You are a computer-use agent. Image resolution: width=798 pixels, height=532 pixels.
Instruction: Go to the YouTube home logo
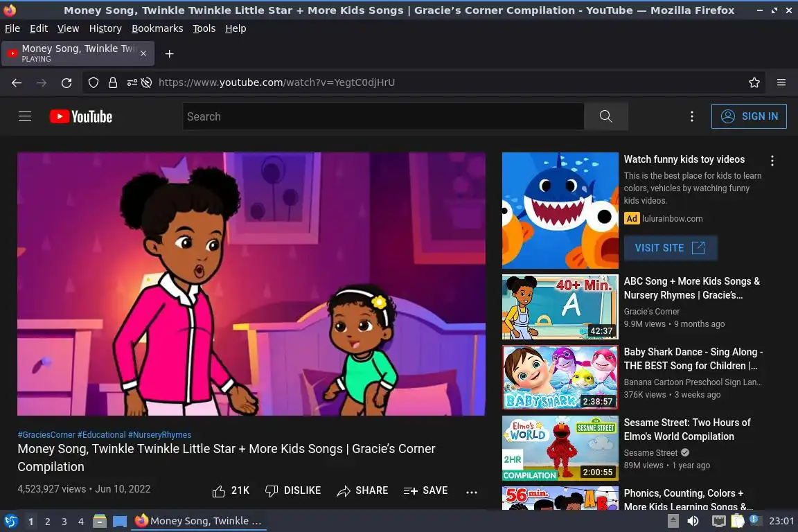click(x=81, y=116)
